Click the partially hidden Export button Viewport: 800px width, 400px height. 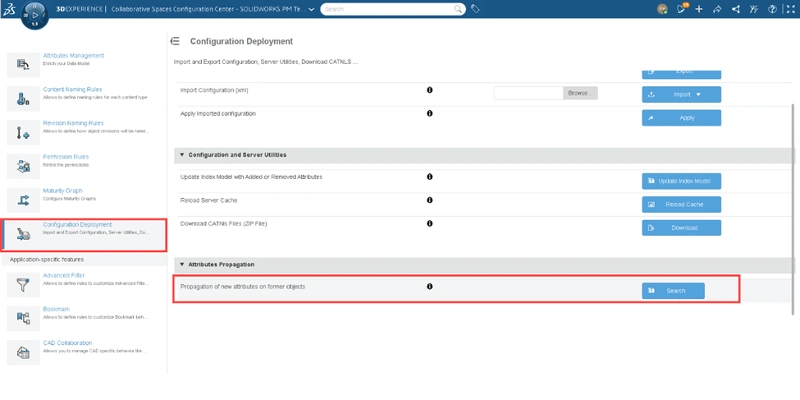point(681,74)
